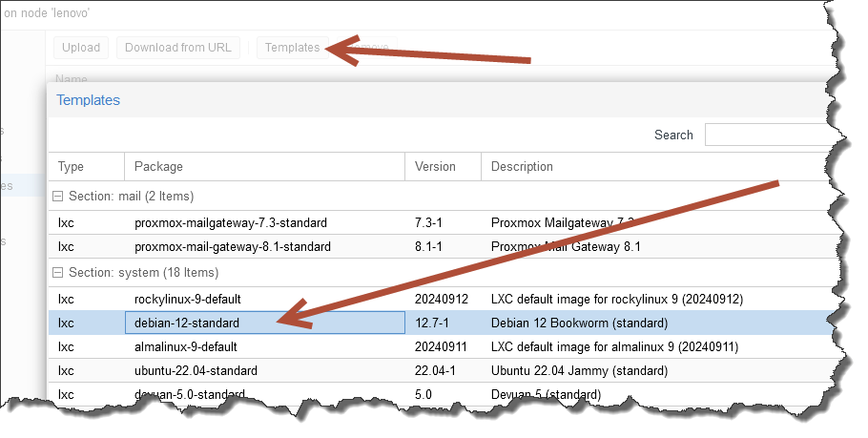Viewport: 868px width, 438px height.
Task: Click the Upload button
Action: click(81, 48)
